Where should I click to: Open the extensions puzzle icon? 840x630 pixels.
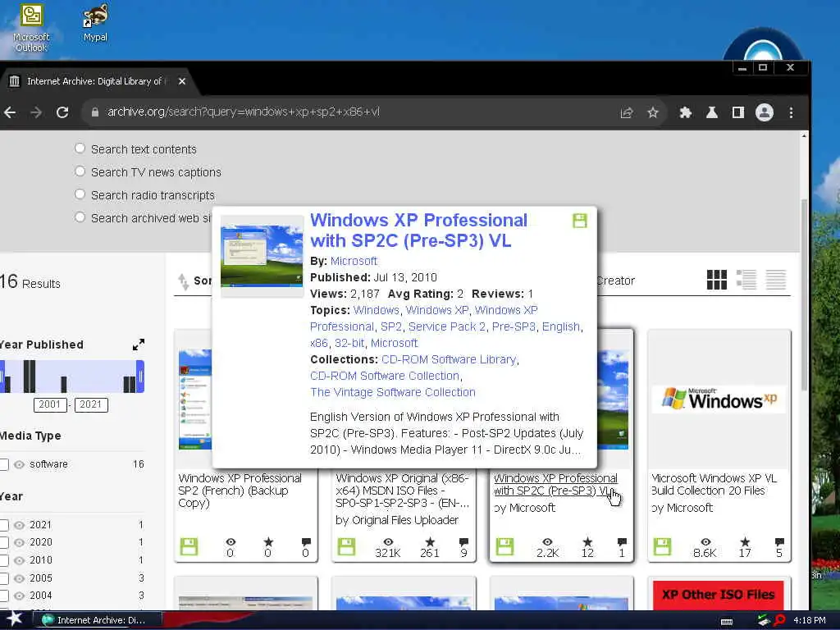coord(685,112)
